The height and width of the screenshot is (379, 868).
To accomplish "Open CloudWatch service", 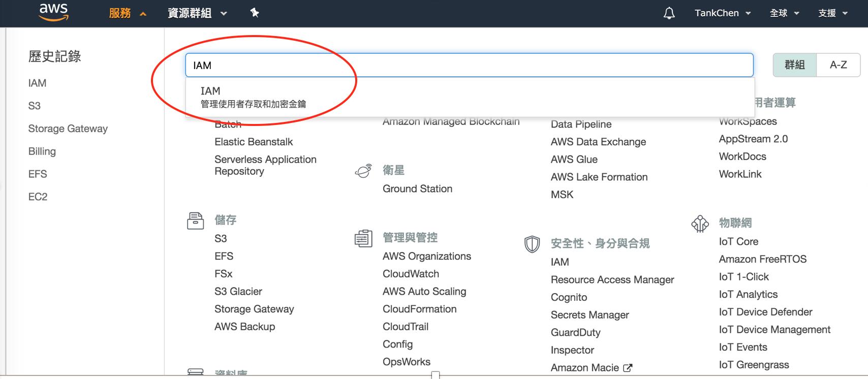I will click(x=411, y=274).
